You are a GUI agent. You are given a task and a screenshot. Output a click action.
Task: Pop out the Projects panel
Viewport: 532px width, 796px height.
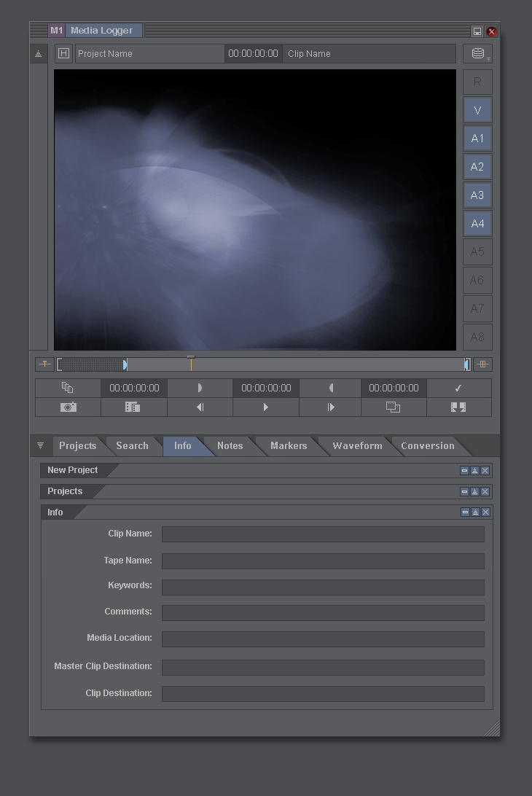coord(474,491)
